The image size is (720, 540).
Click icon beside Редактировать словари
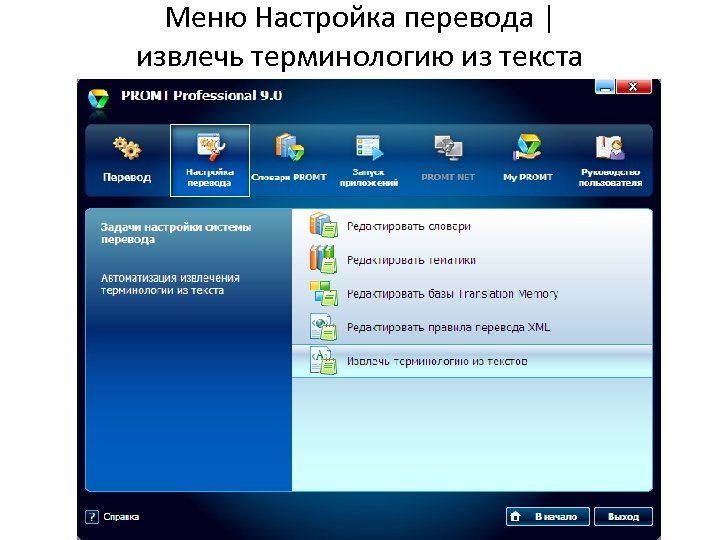[323, 225]
